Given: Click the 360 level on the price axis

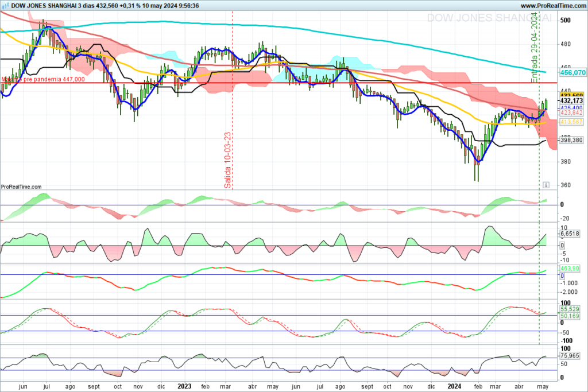Looking at the screenshot, I should [x=566, y=185].
